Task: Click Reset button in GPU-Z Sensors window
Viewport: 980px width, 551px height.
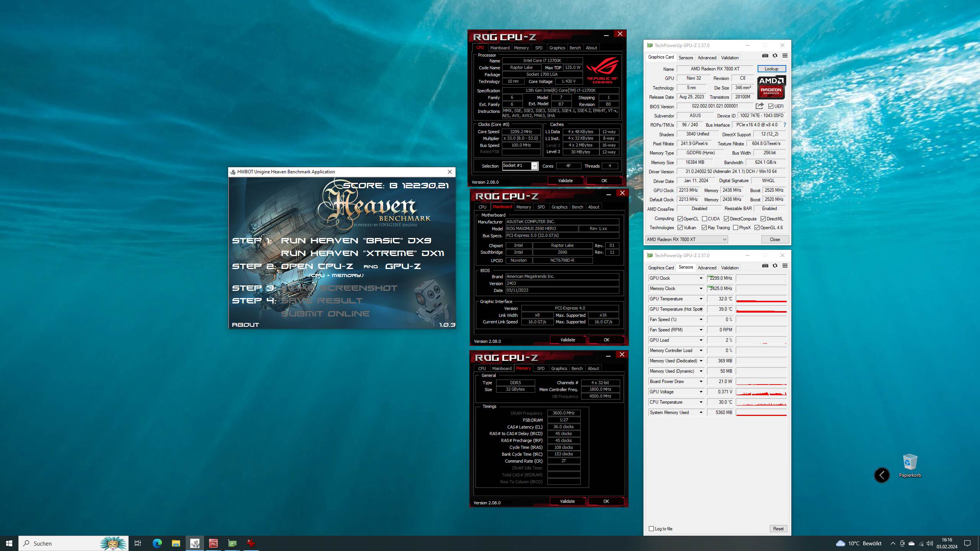Action: pos(778,529)
